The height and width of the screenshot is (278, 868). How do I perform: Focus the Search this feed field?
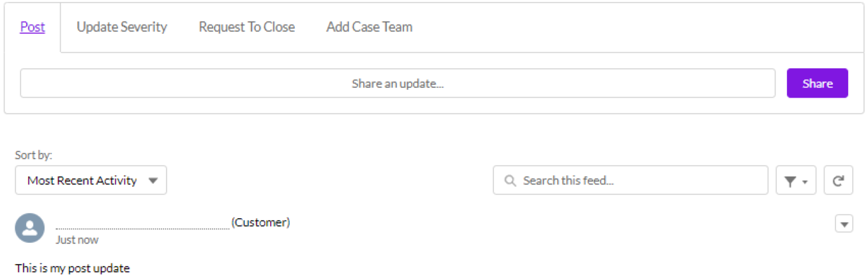[638, 180]
